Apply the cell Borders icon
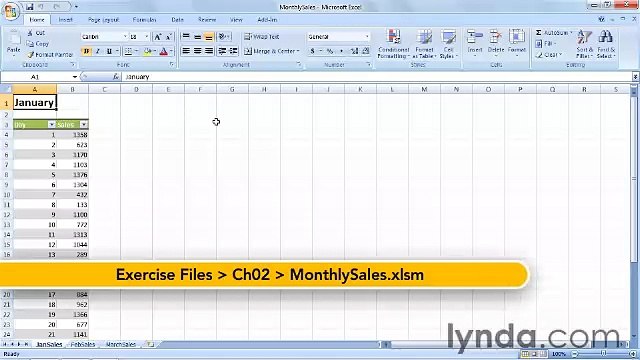Viewport: 640px width, 360px height. click(x=128, y=51)
